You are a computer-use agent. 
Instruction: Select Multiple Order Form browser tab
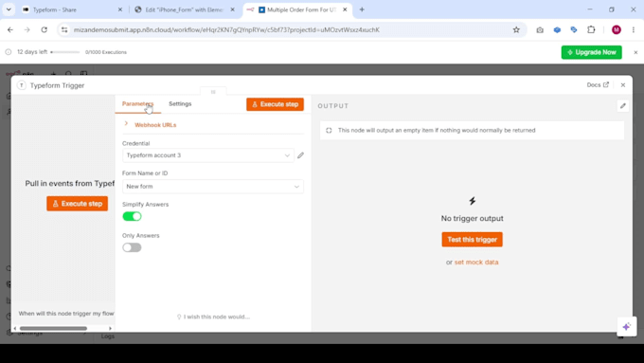click(x=298, y=9)
